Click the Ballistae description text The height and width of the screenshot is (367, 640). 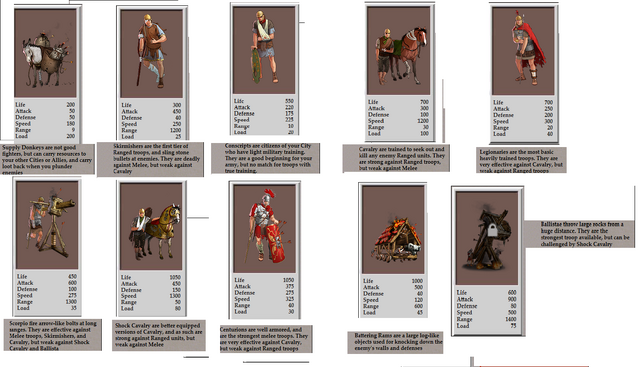[580, 234]
